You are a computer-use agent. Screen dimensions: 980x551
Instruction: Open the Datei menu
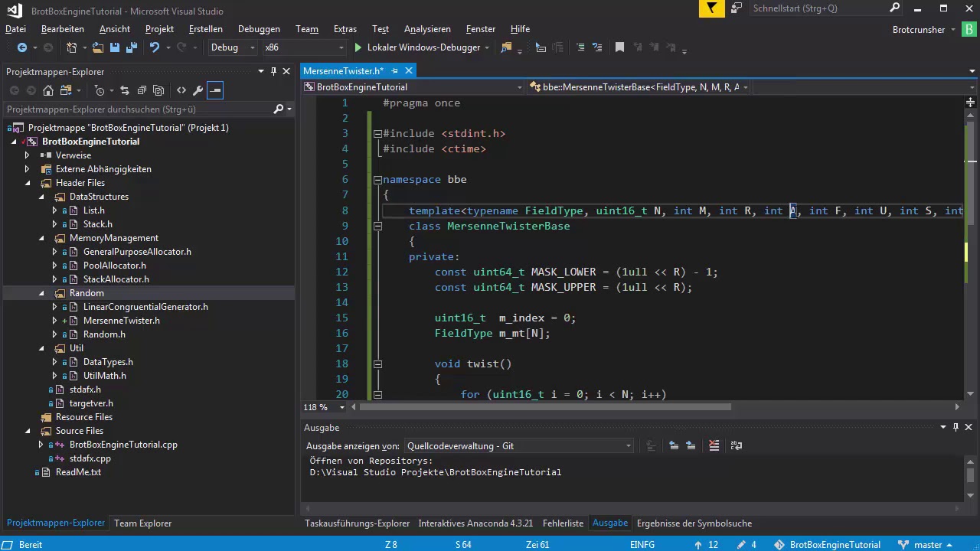15,29
